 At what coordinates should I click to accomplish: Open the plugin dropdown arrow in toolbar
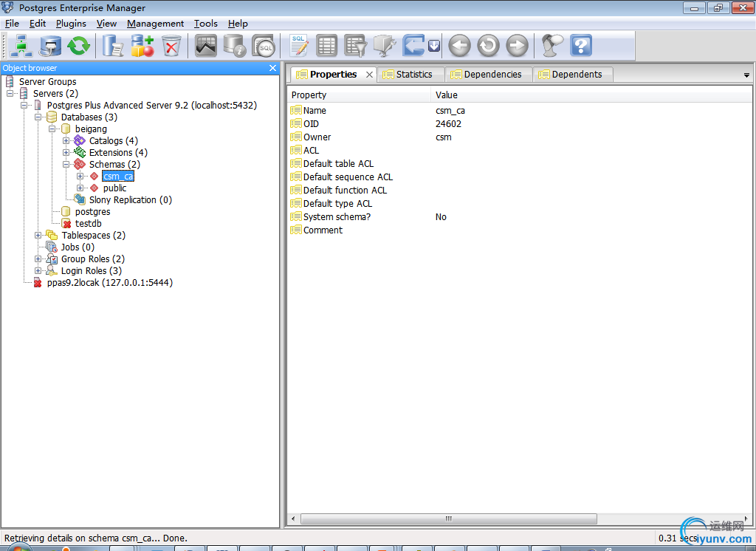[x=434, y=47]
